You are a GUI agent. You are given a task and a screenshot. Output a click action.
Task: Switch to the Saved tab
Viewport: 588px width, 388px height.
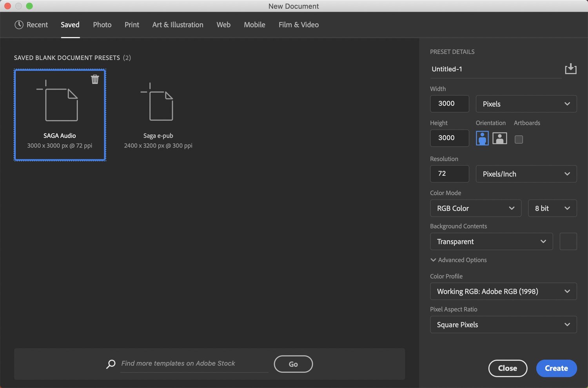point(70,25)
